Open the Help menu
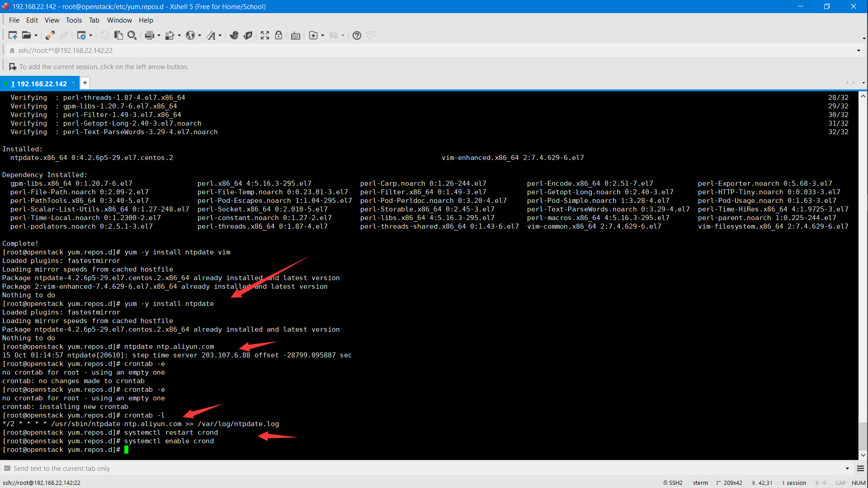Viewport: 868px width, 488px height. coord(146,20)
